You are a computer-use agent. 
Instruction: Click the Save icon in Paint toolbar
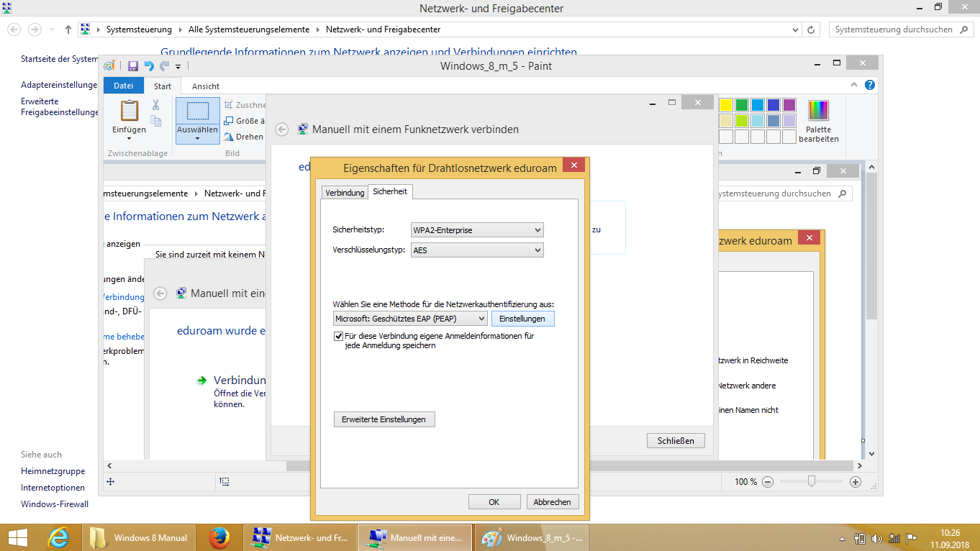[133, 66]
